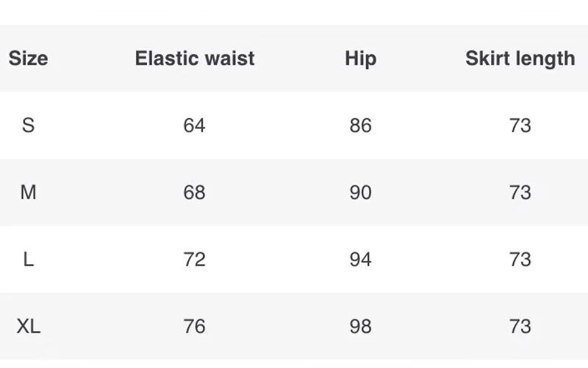
Task: Click hip value 94
Action: (x=360, y=260)
